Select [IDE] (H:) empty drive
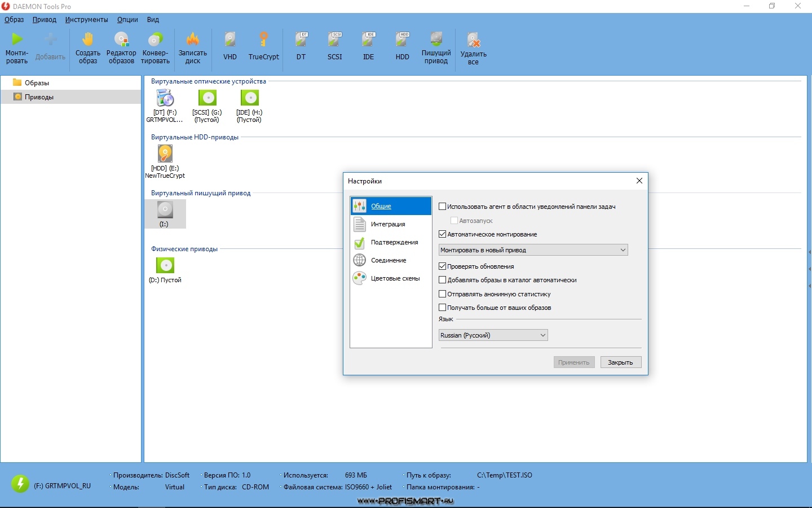 (x=249, y=106)
